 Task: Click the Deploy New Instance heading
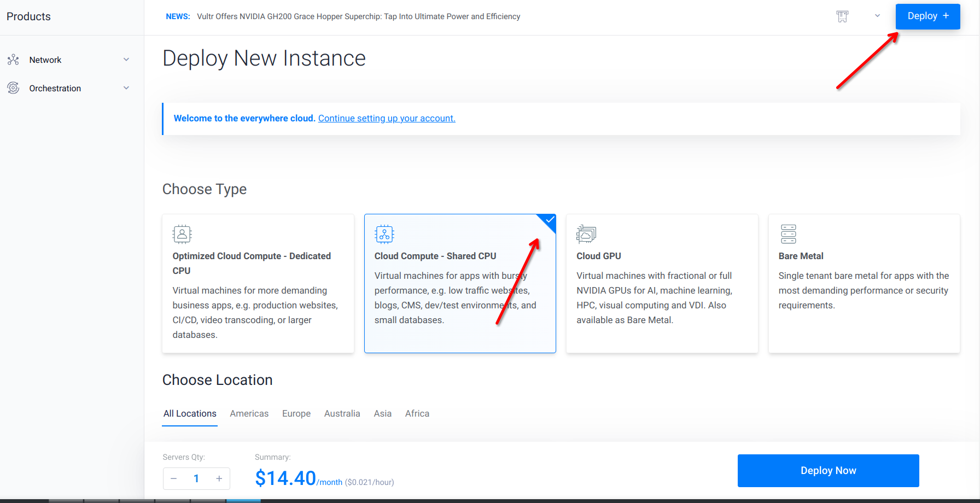pos(264,59)
